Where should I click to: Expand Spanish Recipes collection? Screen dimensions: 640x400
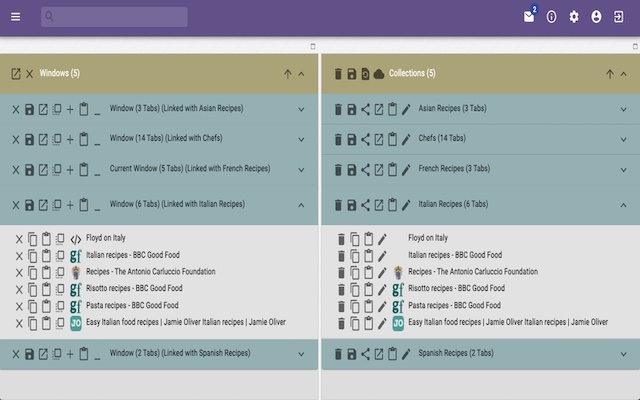[x=624, y=354]
